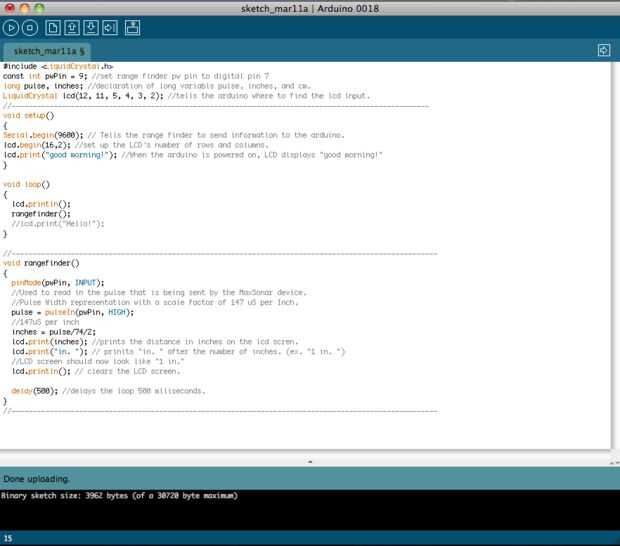
Task: Click the 'pulse = pulseIn(pwPin, HIGH);' line
Action: click(x=73, y=312)
